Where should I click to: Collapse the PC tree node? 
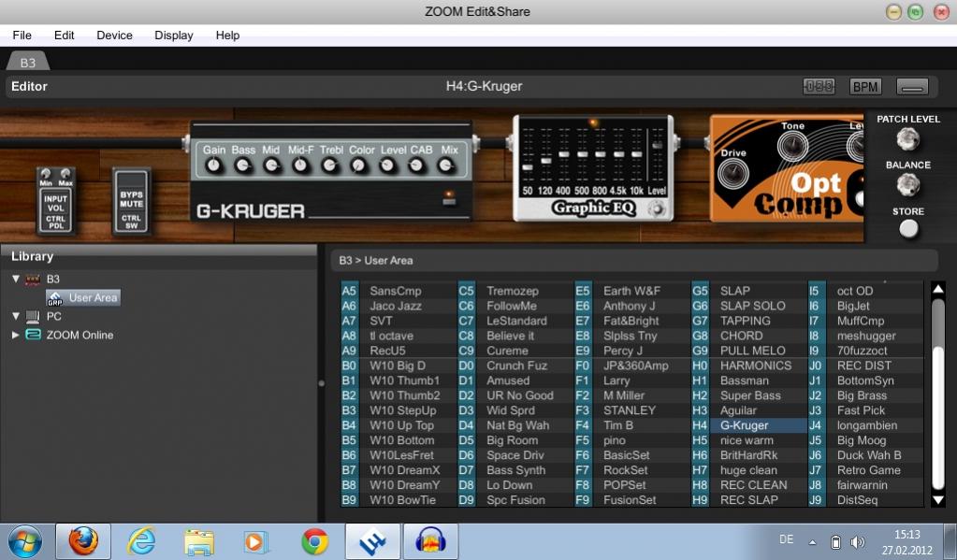point(16,316)
